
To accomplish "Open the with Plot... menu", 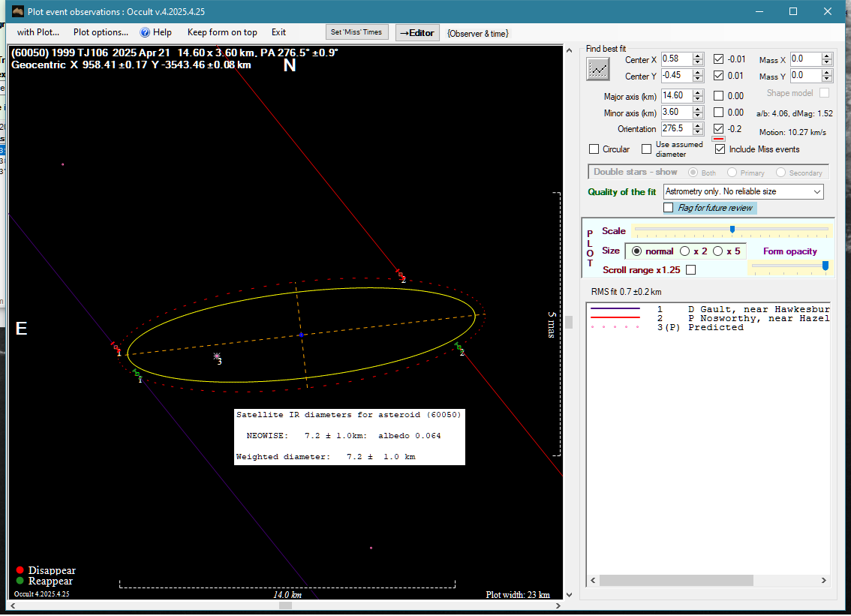I will [x=38, y=32].
